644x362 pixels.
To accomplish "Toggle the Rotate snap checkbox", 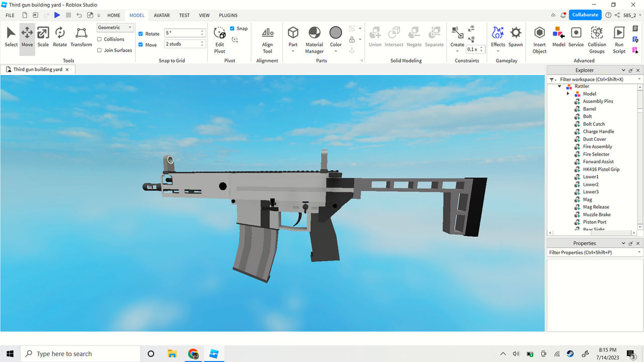I will (141, 34).
